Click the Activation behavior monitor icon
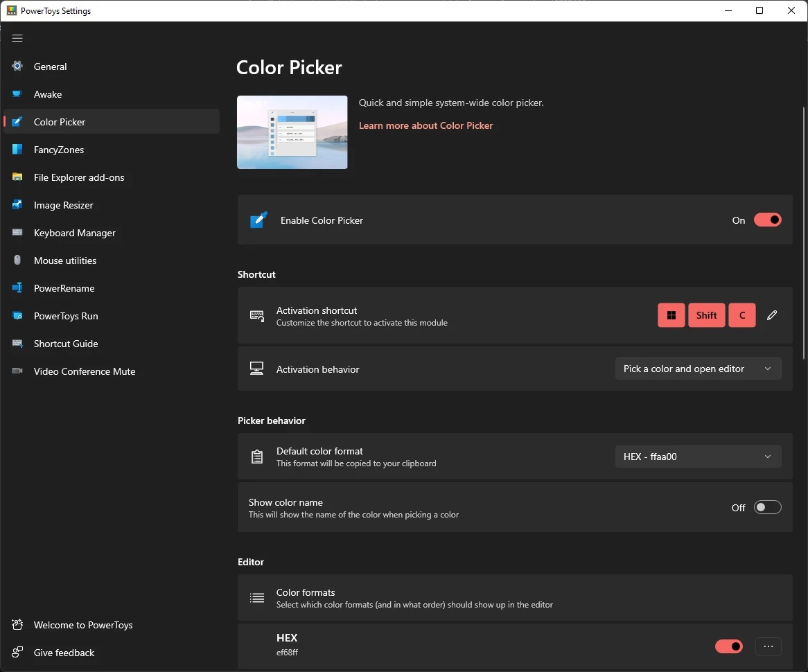Viewport: 808px width, 672px height. (256, 369)
